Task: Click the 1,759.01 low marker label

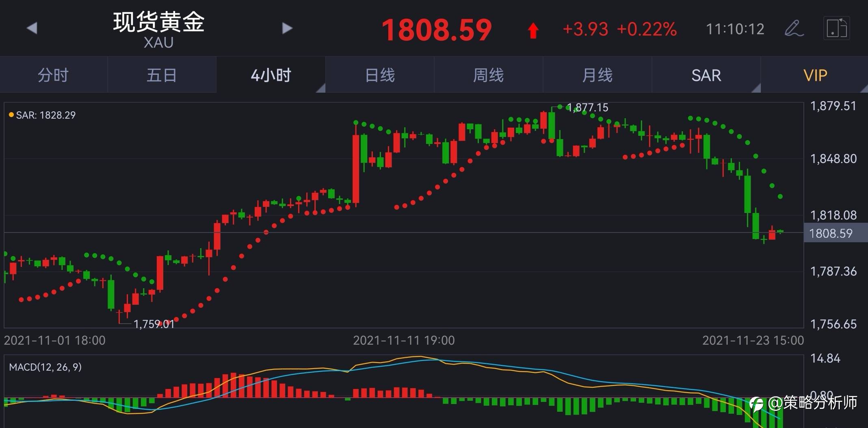Action: click(154, 324)
